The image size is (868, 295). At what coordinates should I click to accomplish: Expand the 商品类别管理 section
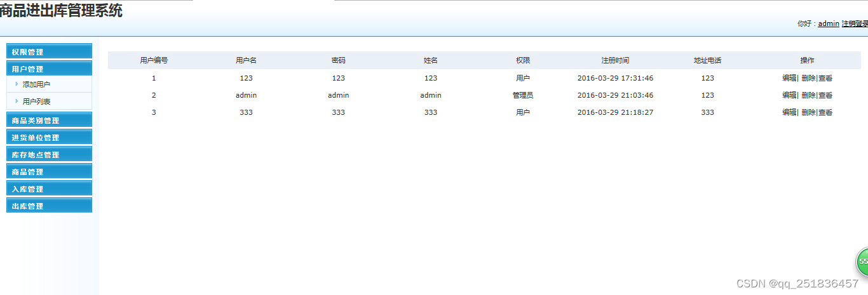(49, 120)
